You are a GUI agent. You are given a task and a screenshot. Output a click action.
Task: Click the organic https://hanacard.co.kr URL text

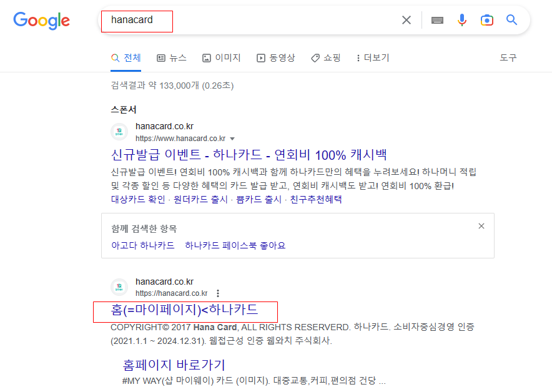click(172, 293)
